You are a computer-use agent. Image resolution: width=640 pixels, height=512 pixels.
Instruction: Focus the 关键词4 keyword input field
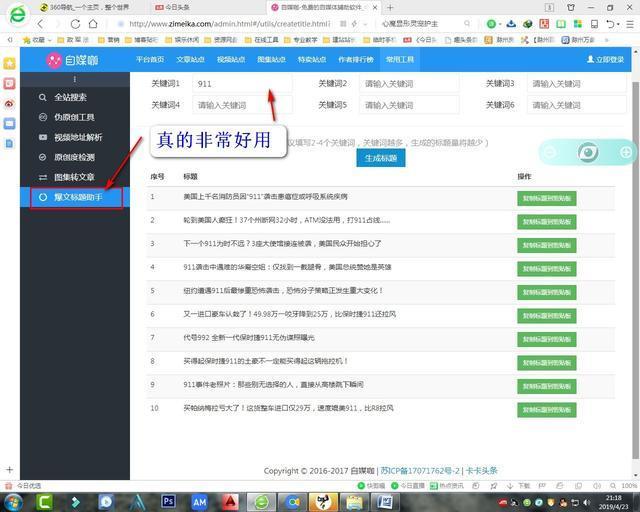242,105
